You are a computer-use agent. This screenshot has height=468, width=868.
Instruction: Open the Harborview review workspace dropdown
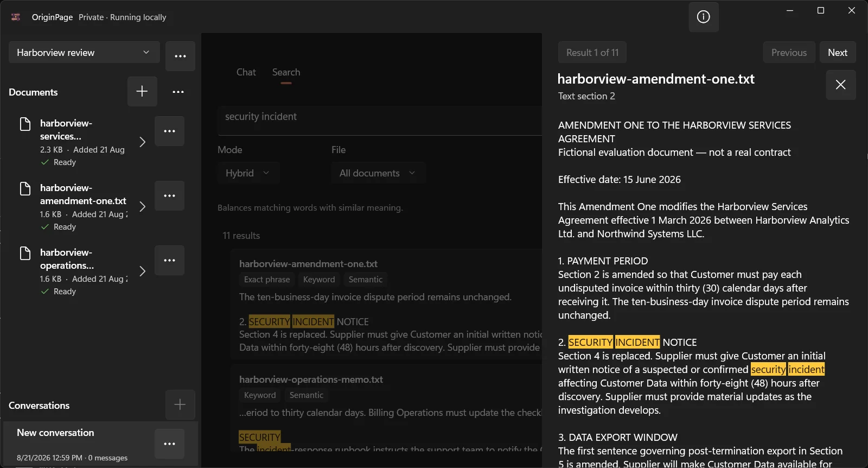[84, 52]
